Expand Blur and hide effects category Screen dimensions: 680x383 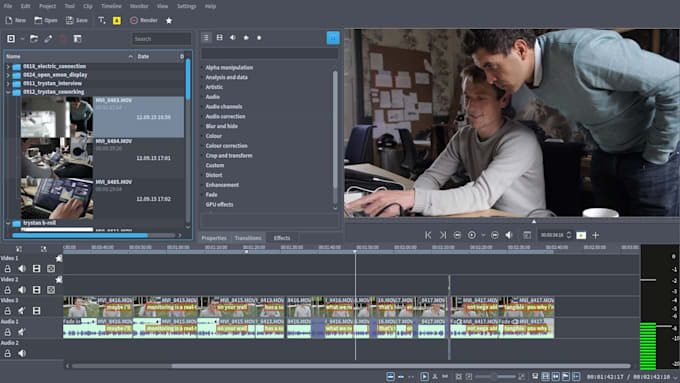(221, 126)
